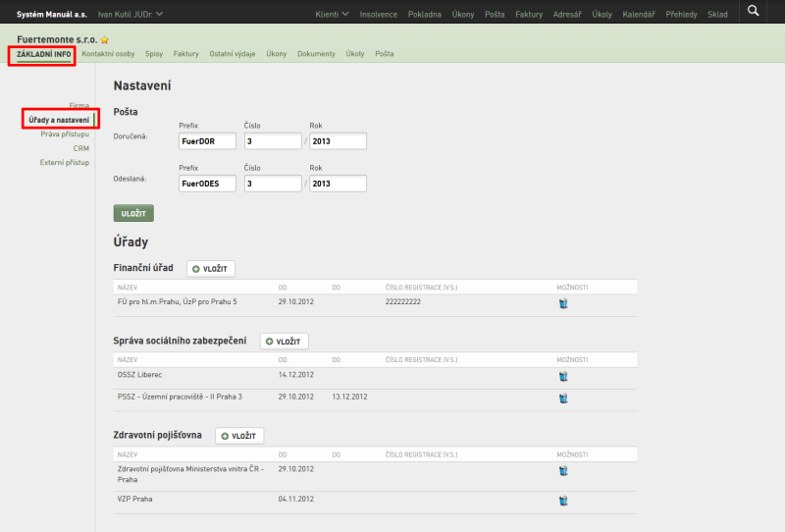
Task: Open Insolvence in top navigation
Action: [379, 15]
